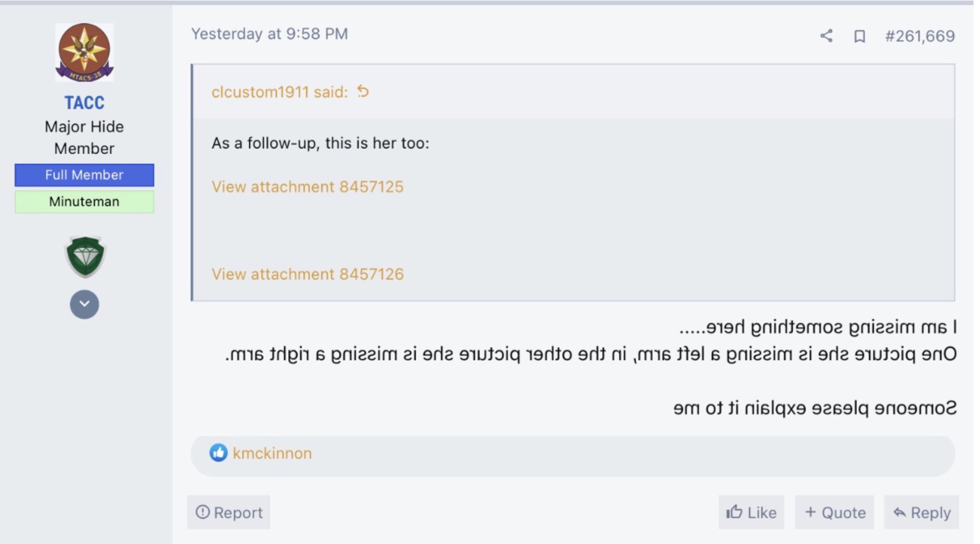Open post number #261,669 permalink
The width and height of the screenshot is (980, 544).
[920, 36]
